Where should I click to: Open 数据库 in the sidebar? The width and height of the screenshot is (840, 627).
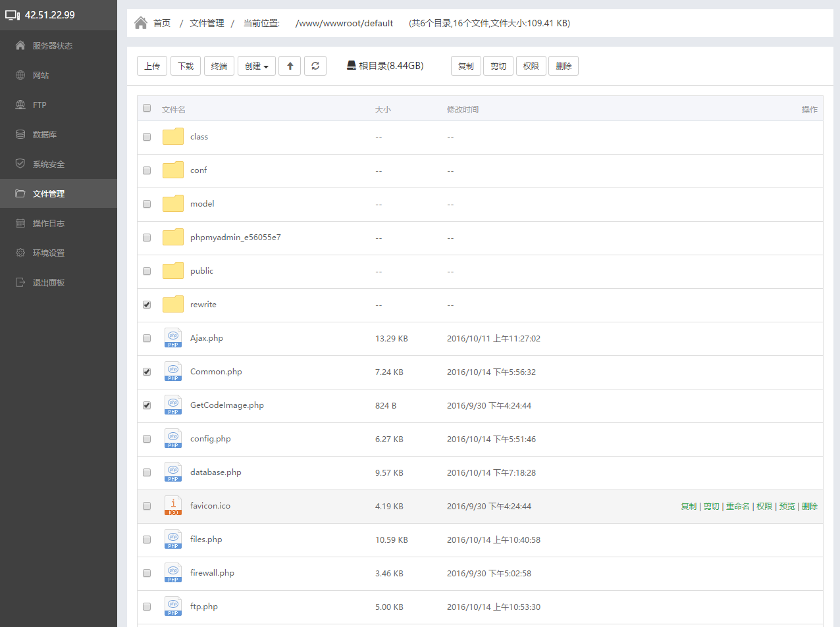pos(45,134)
